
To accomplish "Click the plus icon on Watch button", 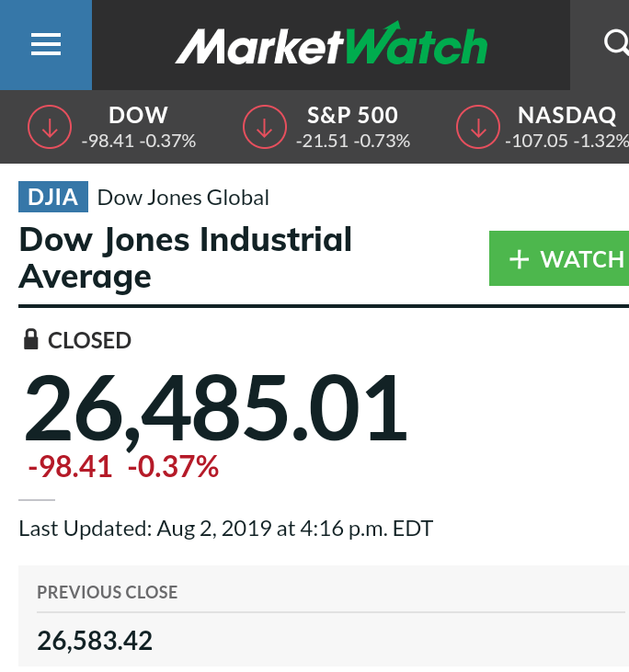I will 519,259.
